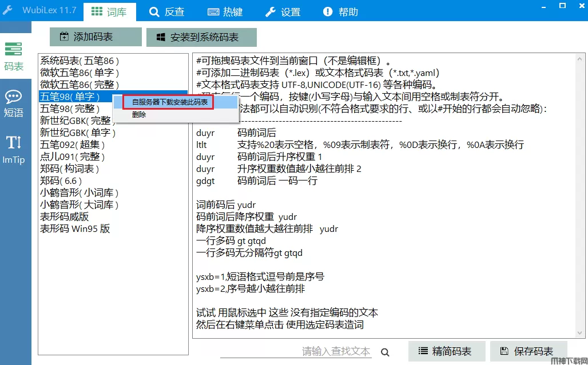Select 小鹤音形( 小词库 ) entry
This screenshot has height=365, width=588.
(x=113, y=192)
